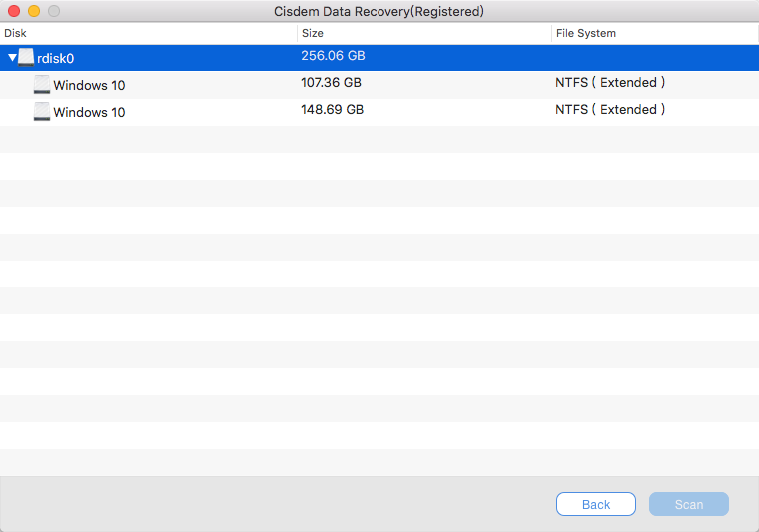Click the Size column header

click(x=424, y=33)
